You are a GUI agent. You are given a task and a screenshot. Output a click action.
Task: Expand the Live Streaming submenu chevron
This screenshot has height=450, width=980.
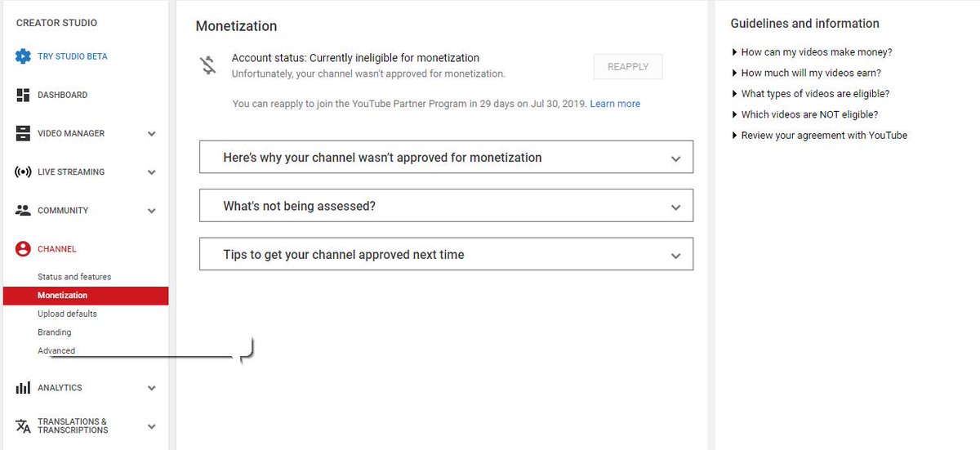152,172
